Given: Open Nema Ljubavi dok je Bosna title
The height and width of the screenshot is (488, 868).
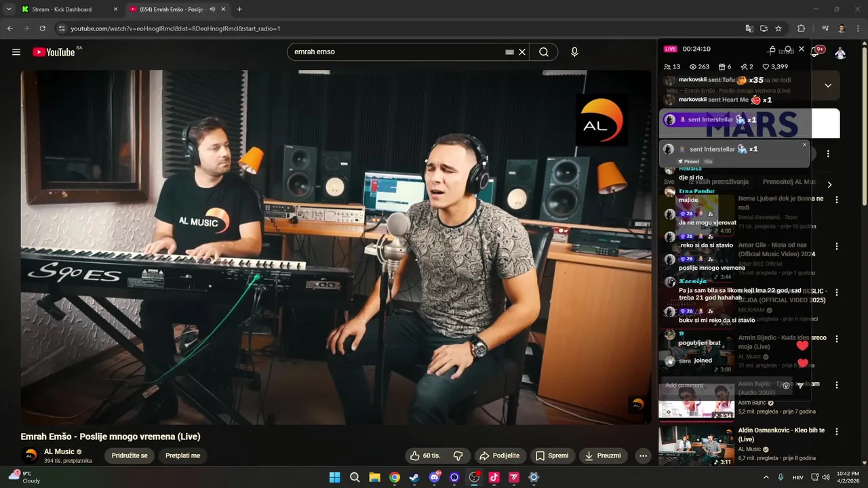Looking at the screenshot, I should [x=781, y=203].
